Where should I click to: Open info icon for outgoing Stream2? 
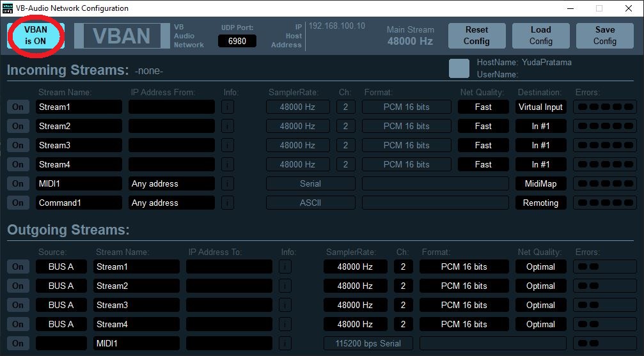(285, 286)
